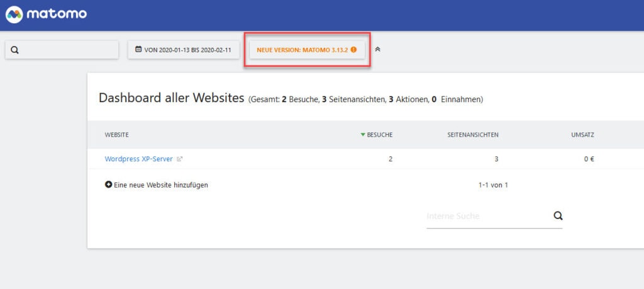644x289 pixels.
Task: Open the date range selector 2020-01-13 to 2020-02-11
Action: tap(184, 50)
